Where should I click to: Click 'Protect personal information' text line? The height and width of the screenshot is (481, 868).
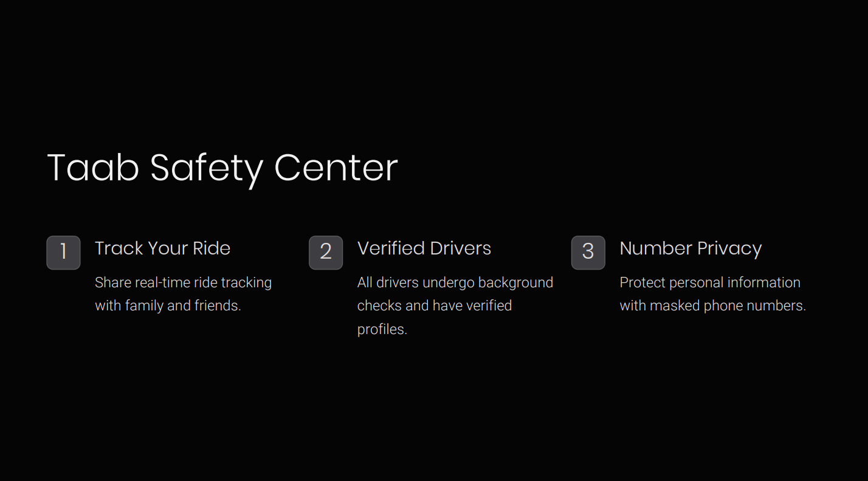click(710, 282)
